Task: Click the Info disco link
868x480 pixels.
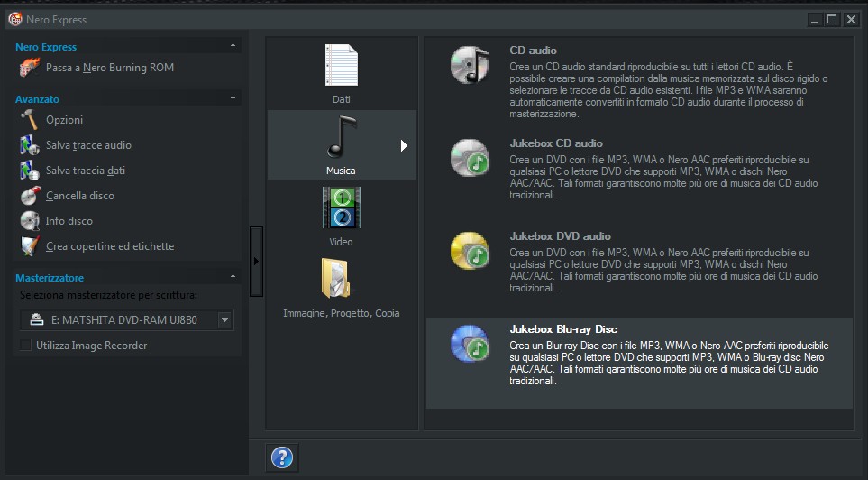Action: pos(69,220)
